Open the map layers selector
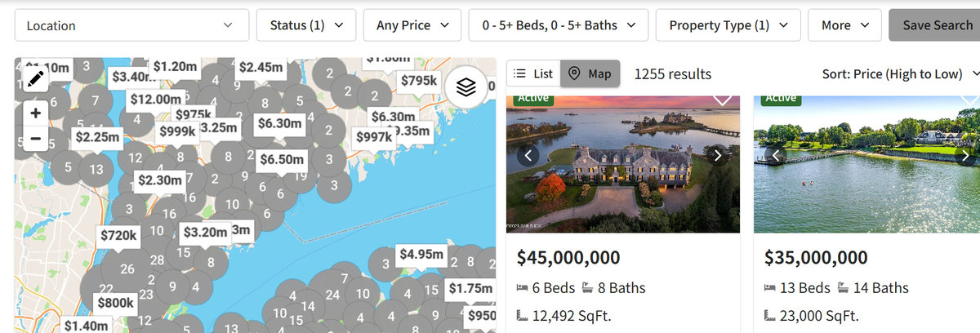 tap(465, 88)
